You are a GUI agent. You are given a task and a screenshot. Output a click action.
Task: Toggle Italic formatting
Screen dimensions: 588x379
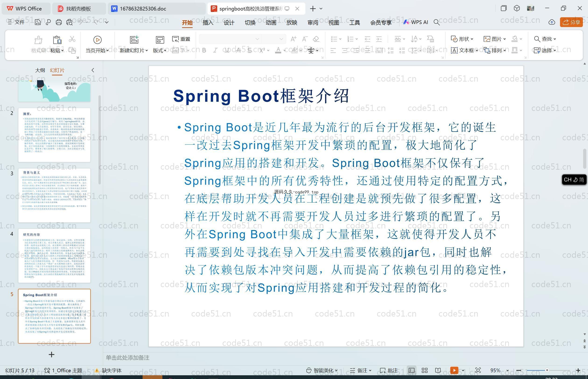pos(215,50)
